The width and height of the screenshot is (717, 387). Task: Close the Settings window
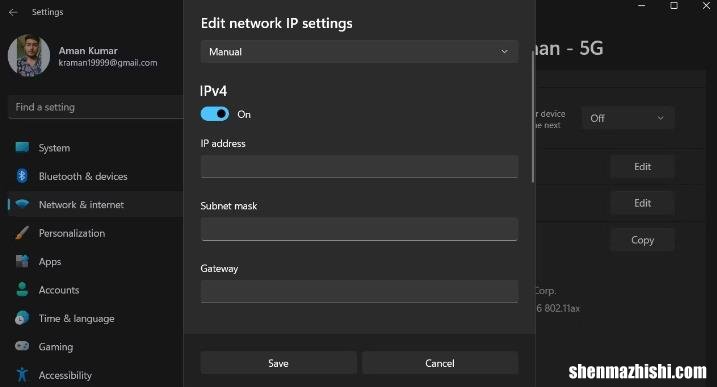coord(706,6)
